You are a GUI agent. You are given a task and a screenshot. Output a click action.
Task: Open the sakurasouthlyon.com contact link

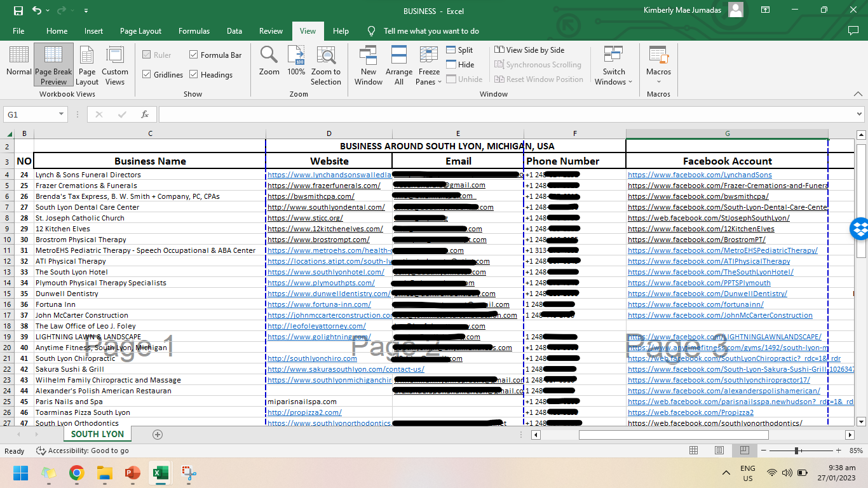[x=346, y=369]
